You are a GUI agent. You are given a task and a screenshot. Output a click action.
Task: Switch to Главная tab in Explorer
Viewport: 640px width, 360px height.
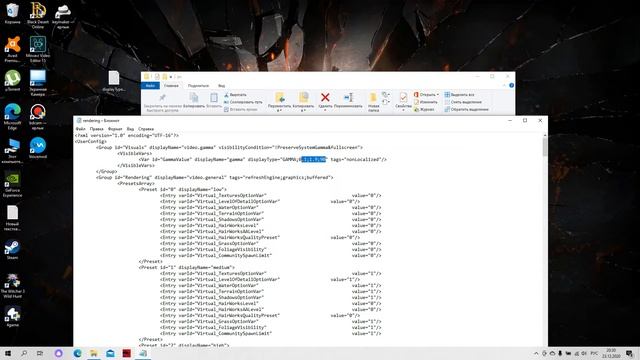point(171,86)
